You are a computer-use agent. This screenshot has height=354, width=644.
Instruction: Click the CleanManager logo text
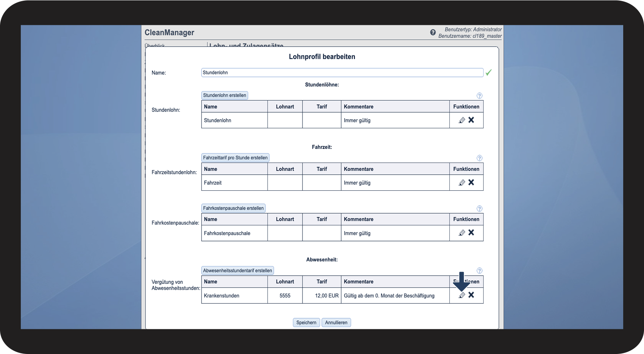pyautogui.click(x=169, y=32)
